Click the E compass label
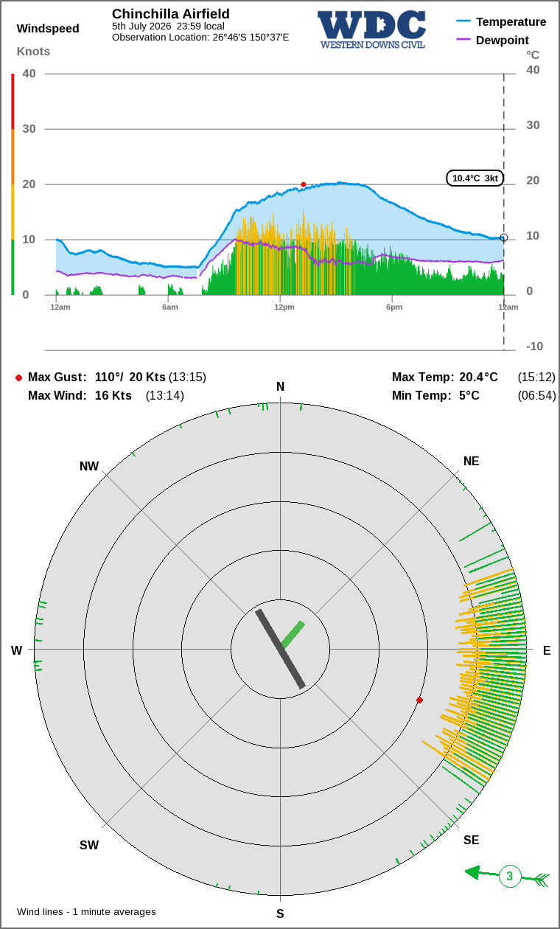This screenshot has width=560, height=929. point(547,650)
